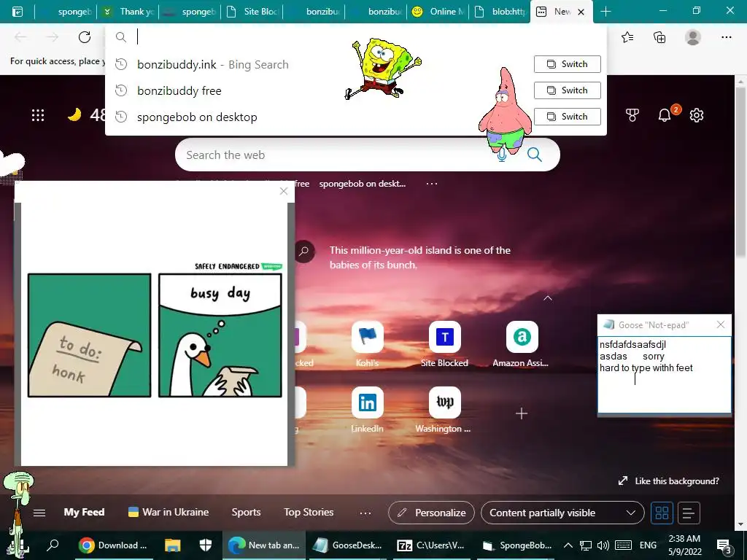Open the Kohl's quick link tile
The image size is (747, 560).
[368, 344]
